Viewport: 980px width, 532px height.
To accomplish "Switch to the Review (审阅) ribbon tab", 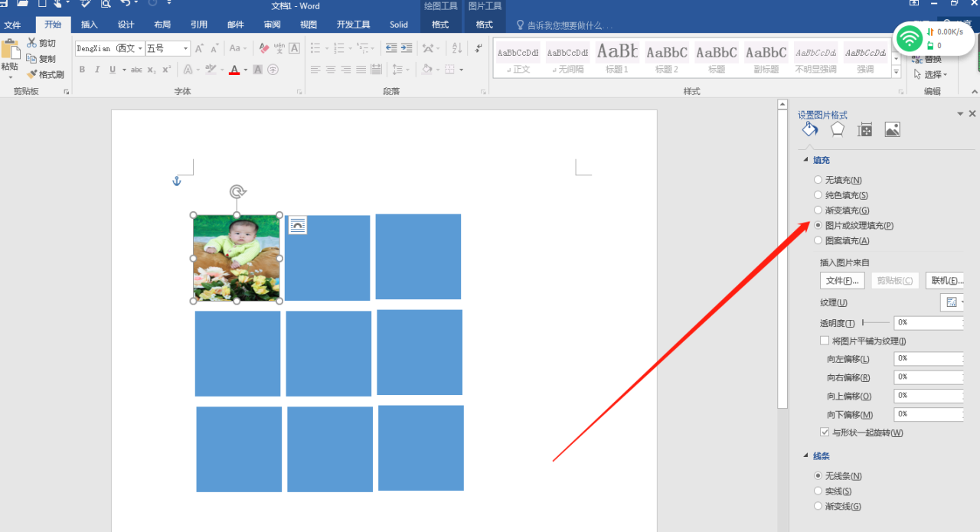I will [272, 24].
